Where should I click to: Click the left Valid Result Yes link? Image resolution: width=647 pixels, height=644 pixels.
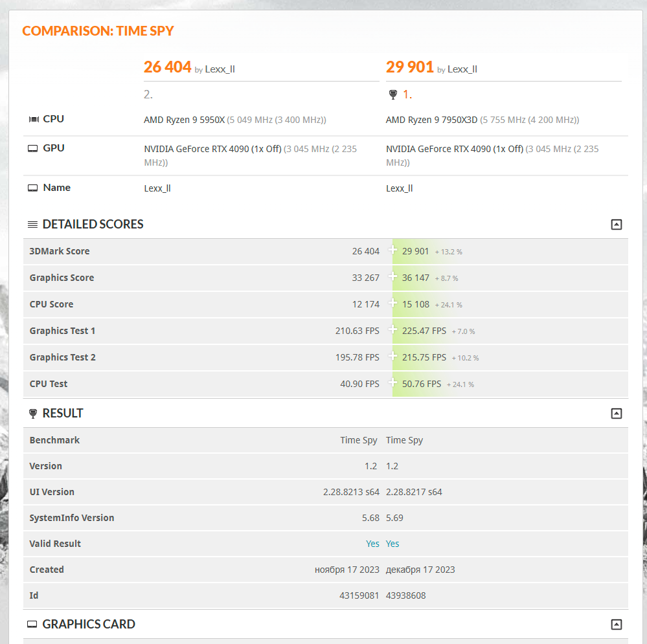372,544
